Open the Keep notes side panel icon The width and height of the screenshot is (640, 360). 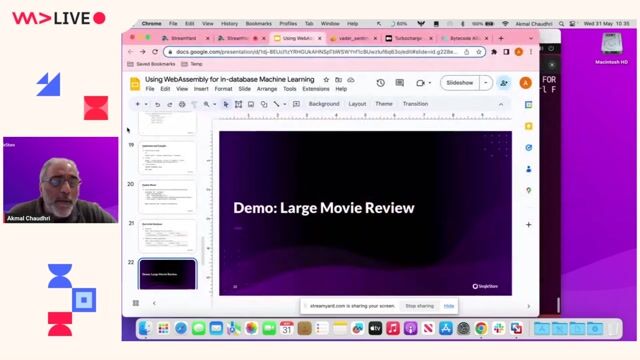click(x=529, y=126)
